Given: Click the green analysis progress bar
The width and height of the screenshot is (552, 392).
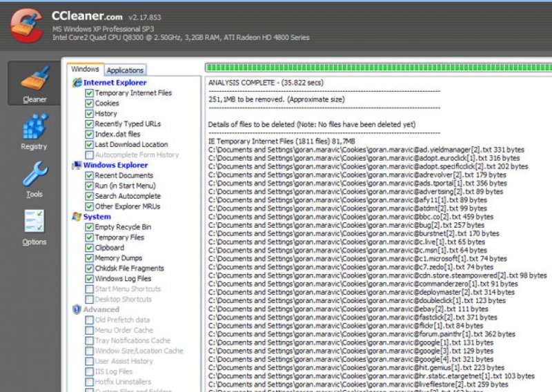Looking at the screenshot, I should tap(378, 67).
